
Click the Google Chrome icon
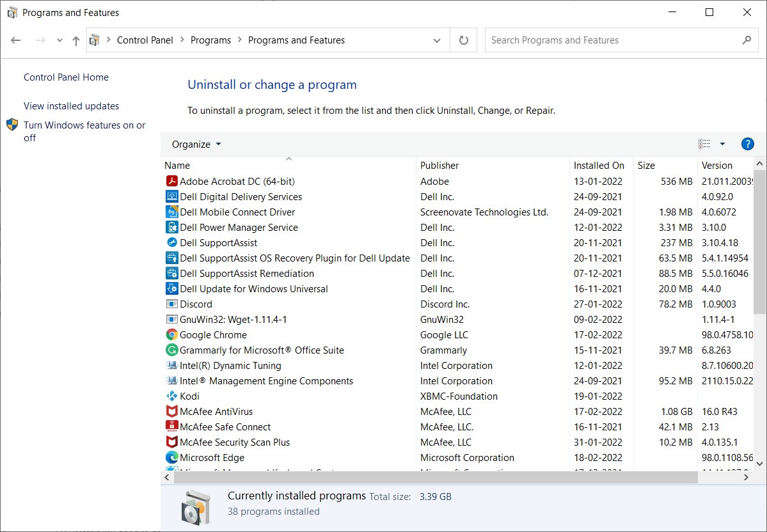coord(171,334)
